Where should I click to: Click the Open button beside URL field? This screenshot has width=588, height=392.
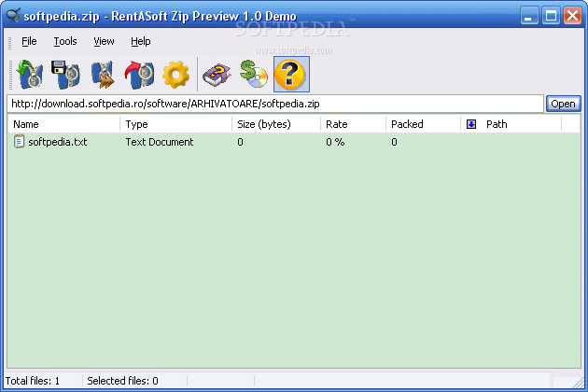coord(563,104)
